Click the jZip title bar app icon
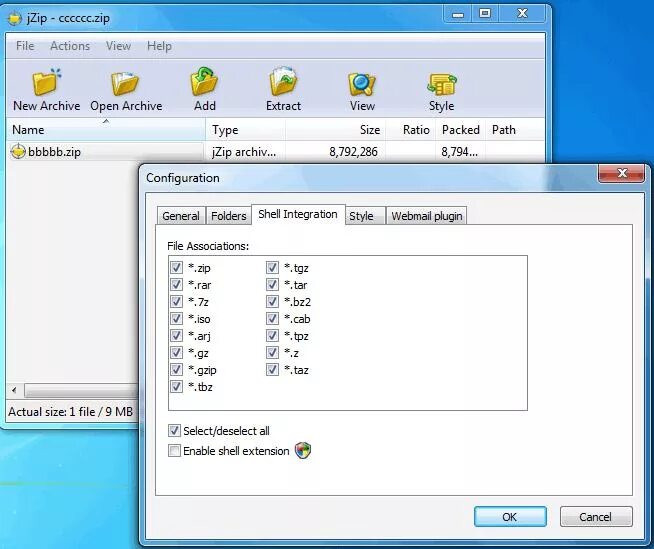This screenshot has height=549, width=654. tap(15, 18)
